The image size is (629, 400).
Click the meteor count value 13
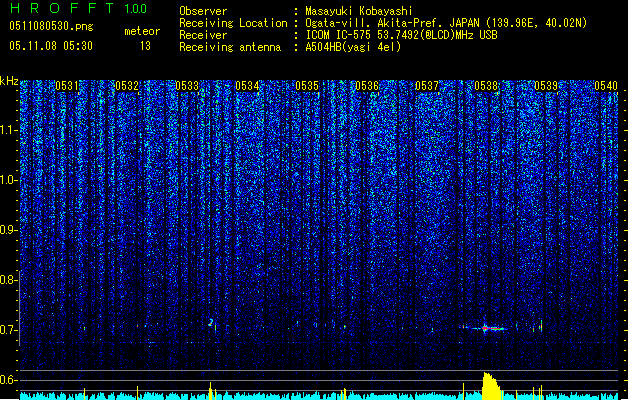click(x=145, y=46)
